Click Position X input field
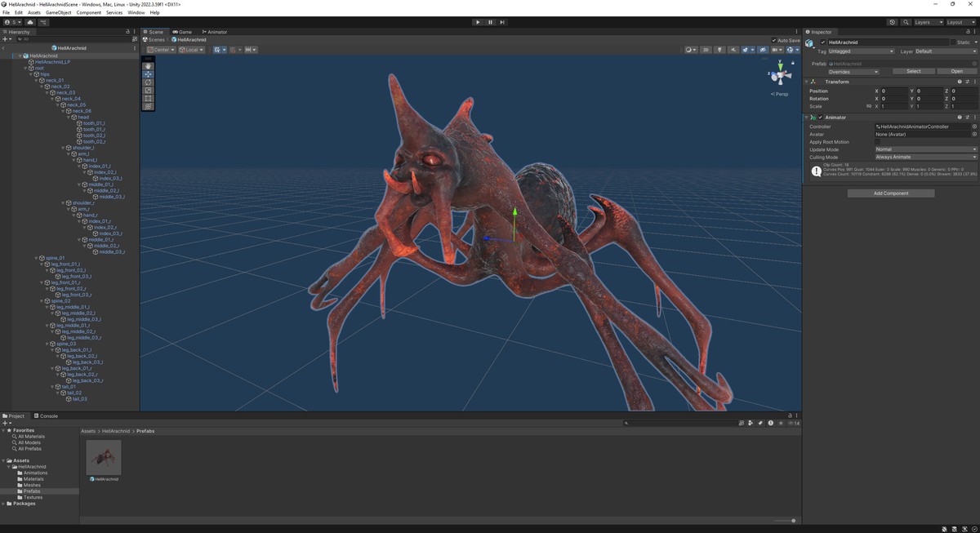The image size is (980, 533). point(894,91)
